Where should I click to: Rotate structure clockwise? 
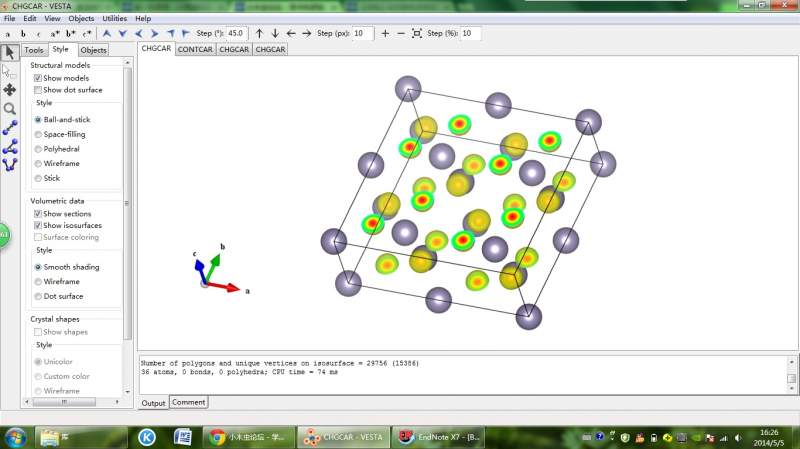(x=186, y=34)
